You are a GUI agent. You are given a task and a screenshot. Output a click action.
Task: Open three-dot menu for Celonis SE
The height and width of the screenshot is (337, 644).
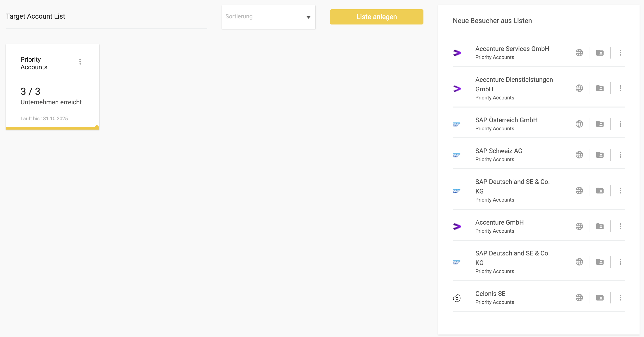point(620,298)
